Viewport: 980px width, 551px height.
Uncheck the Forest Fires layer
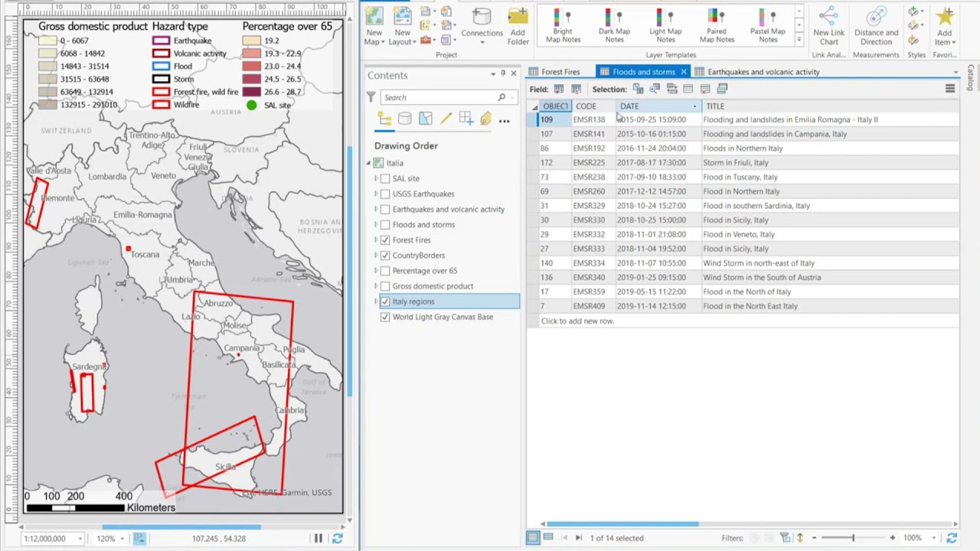(385, 240)
